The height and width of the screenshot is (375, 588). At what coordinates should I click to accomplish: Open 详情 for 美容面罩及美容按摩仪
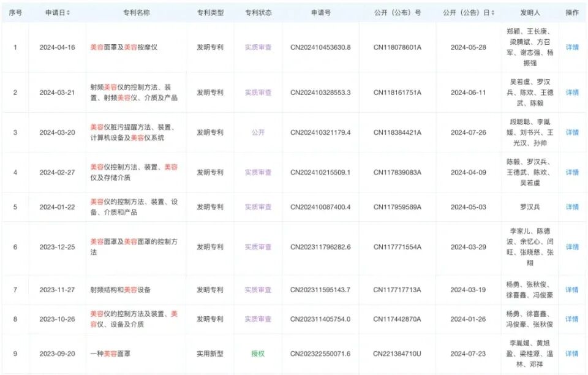572,47
